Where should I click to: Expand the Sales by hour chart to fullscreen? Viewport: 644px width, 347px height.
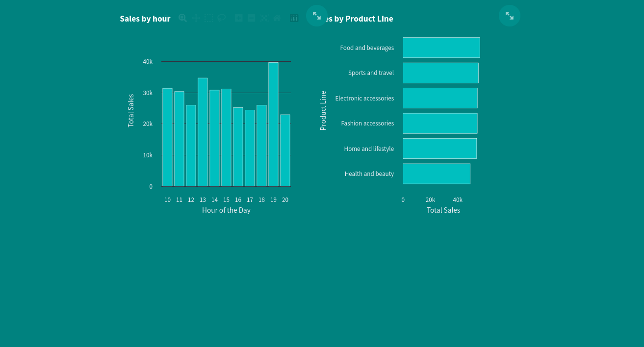coord(316,15)
